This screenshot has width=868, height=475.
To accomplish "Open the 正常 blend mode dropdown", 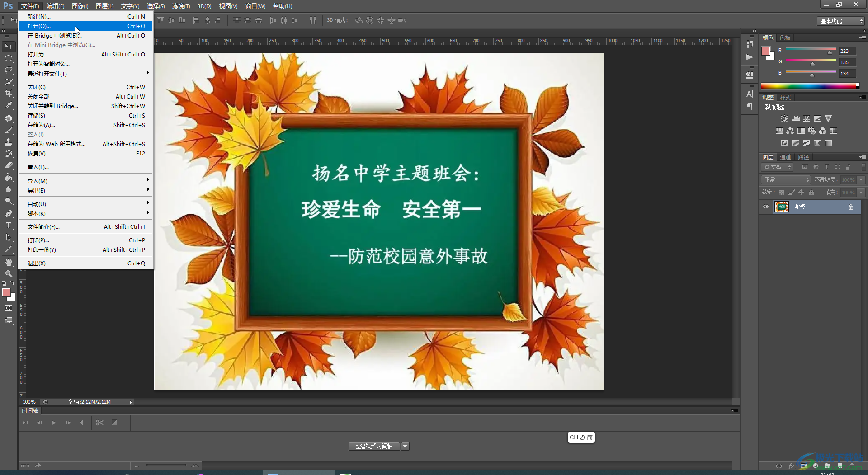I will [x=786, y=180].
